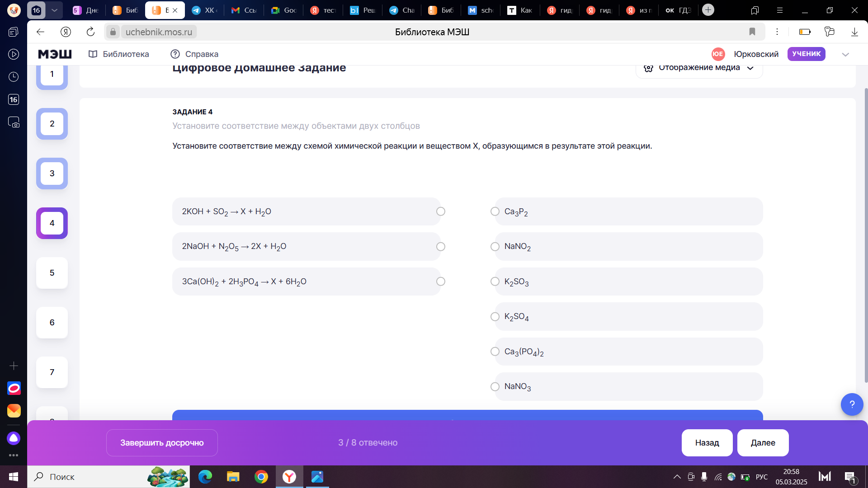The width and height of the screenshot is (868, 488).
Task: Select the K2SO3 answer radio
Action: point(495,282)
